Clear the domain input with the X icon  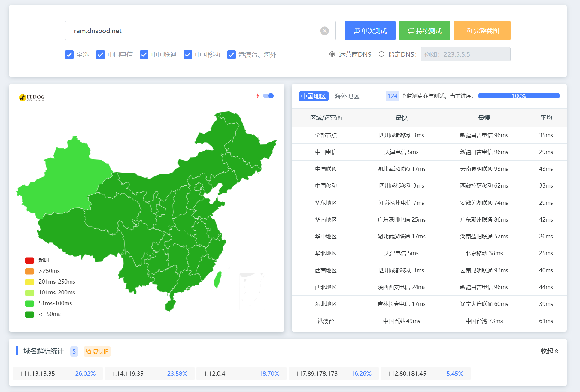point(324,31)
